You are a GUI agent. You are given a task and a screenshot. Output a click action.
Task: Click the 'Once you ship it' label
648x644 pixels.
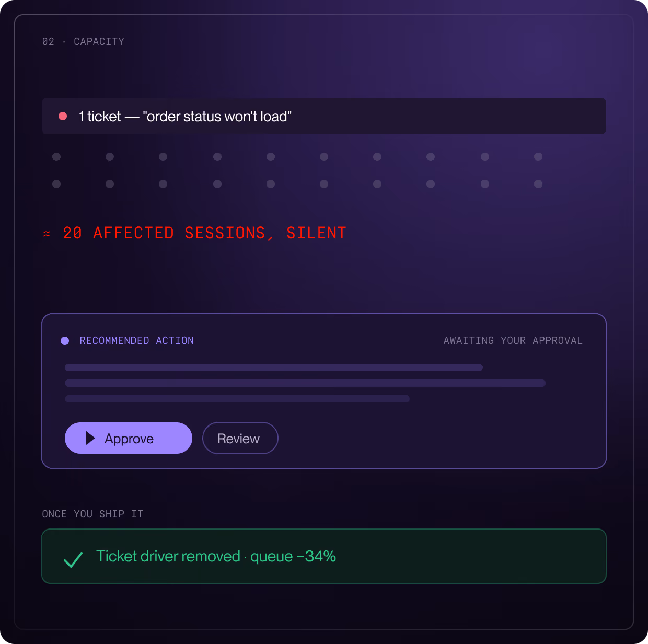(x=92, y=514)
